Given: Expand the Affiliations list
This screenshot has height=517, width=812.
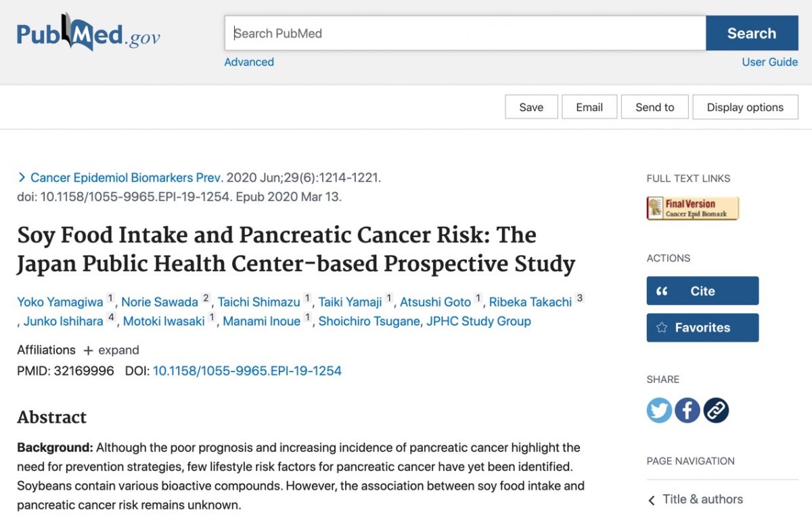Looking at the screenshot, I should pos(111,350).
